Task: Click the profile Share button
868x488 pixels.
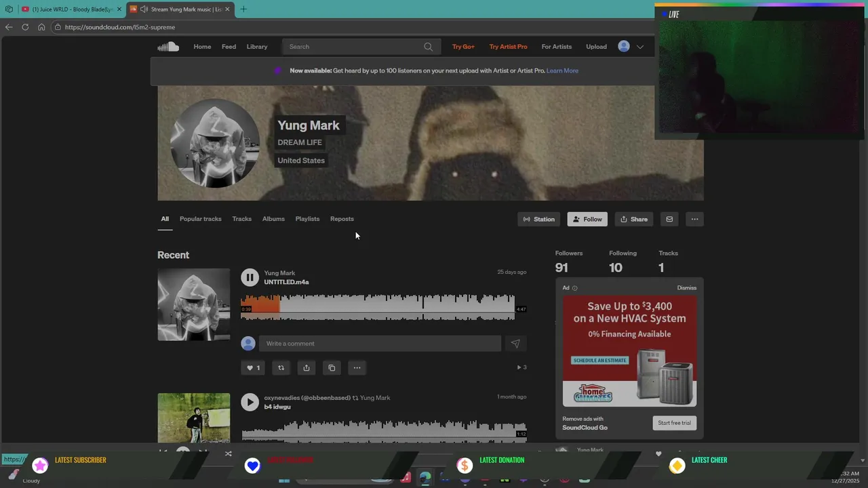Action: tap(634, 219)
